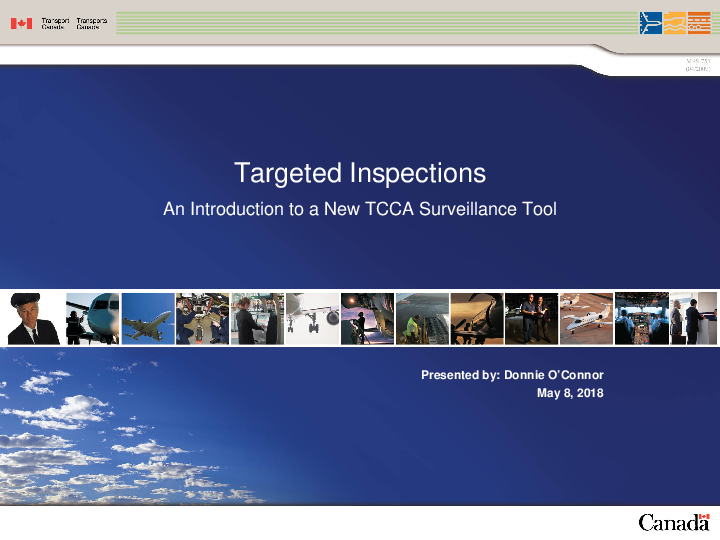Click the yellow ship on waves icon
720x540 pixels.
[675, 22]
